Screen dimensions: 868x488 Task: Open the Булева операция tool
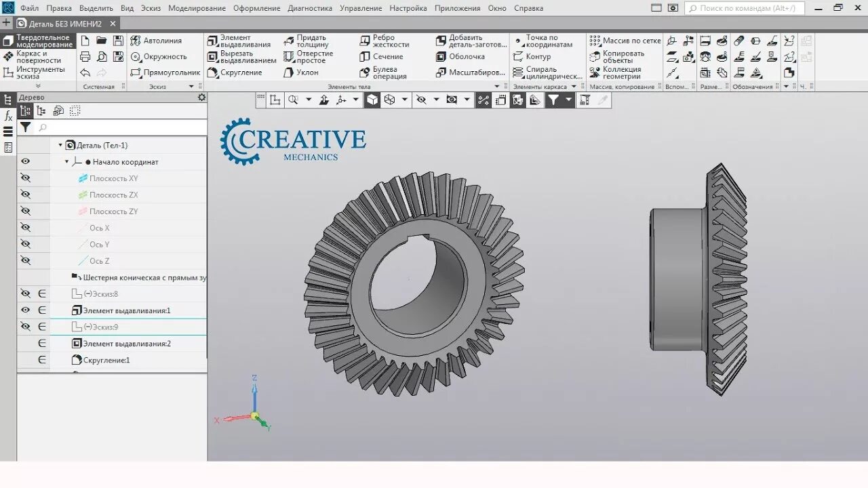point(383,73)
